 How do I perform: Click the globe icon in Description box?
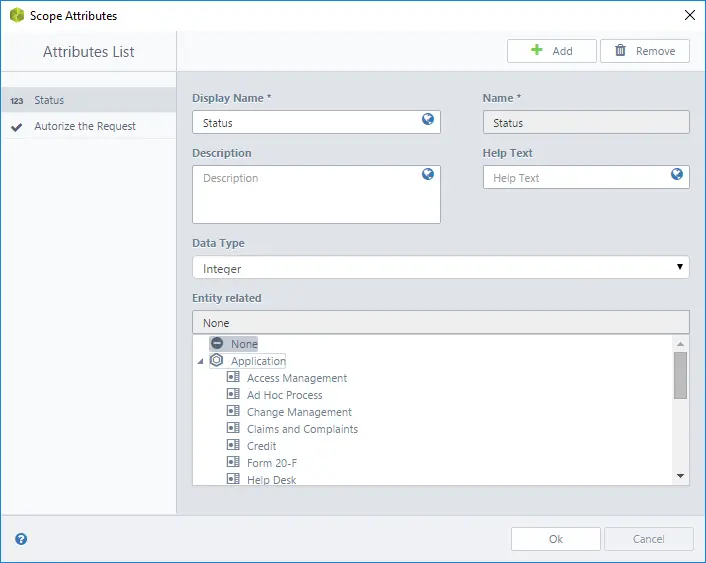428,174
